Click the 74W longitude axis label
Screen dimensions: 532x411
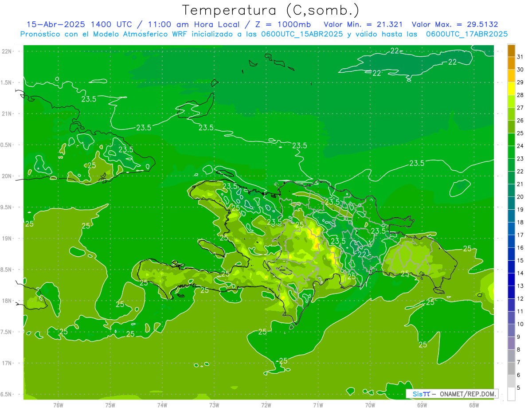pos(162,405)
